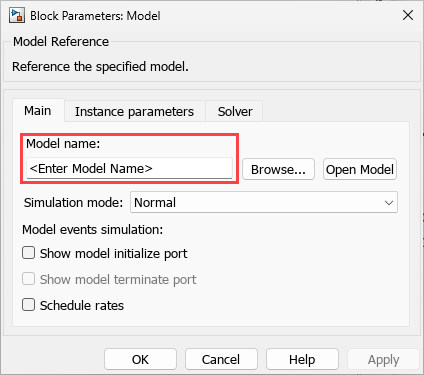The image size is (424, 375).
Task: Click the 'Block Parameters: Model' title text
Action: pyautogui.click(x=95, y=16)
